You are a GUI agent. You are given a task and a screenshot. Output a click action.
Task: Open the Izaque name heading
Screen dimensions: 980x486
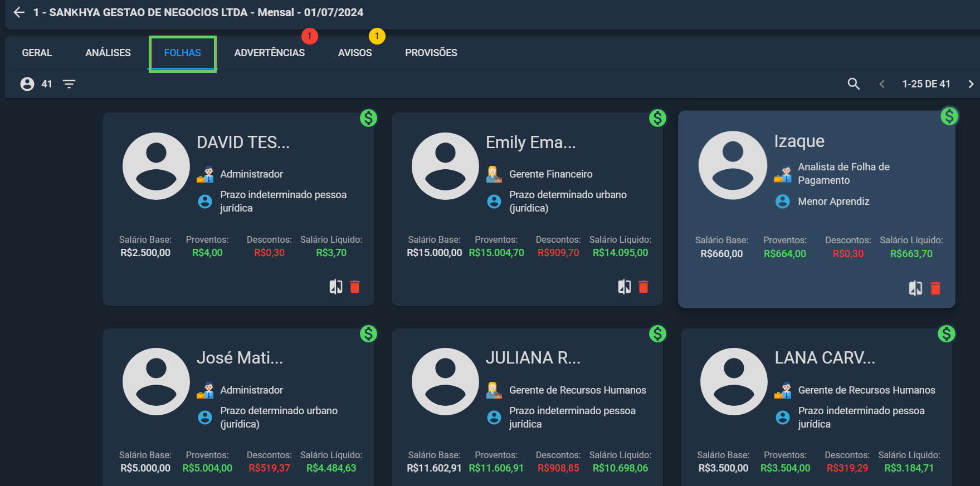click(799, 141)
